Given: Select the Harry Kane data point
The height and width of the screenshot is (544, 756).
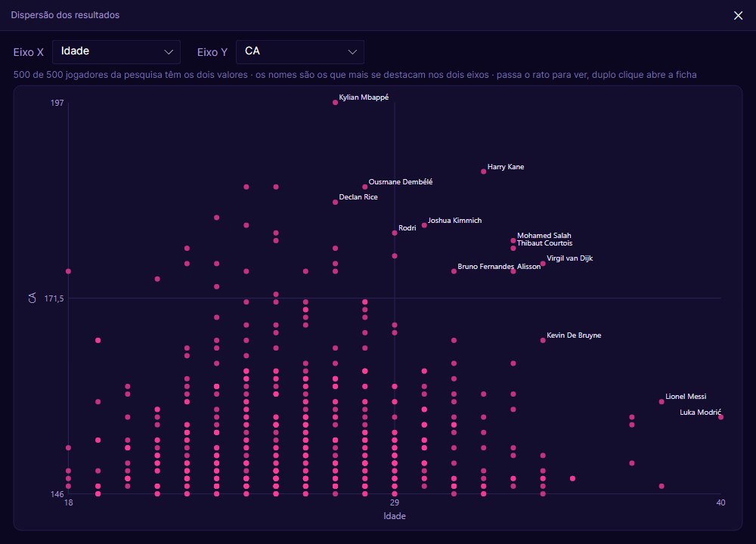Looking at the screenshot, I should click(484, 172).
